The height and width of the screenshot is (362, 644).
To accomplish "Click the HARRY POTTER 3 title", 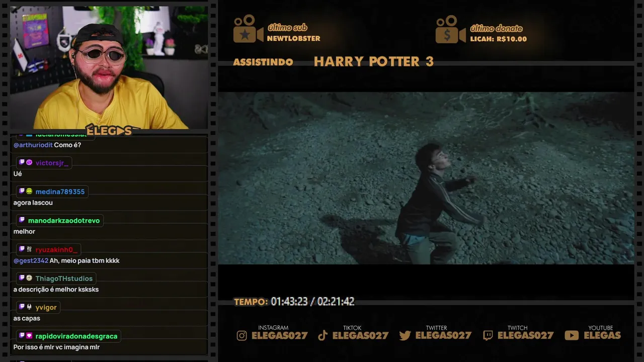I will (x=373, y=61).
